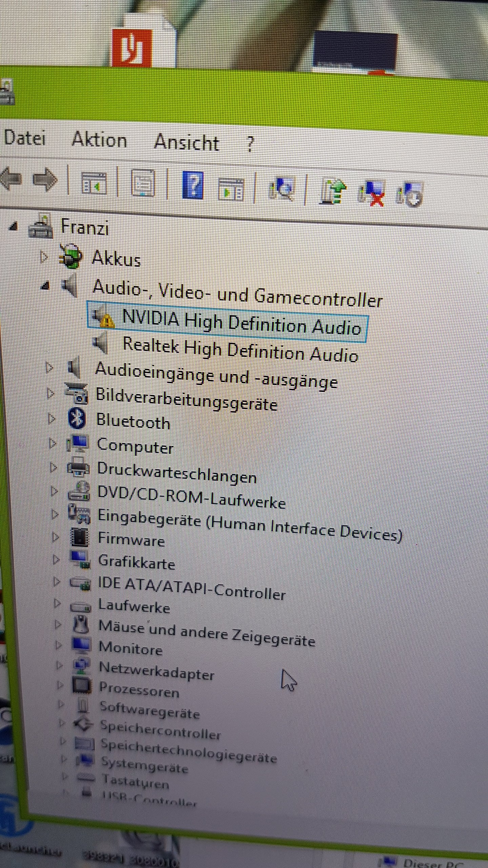Image resolution: width=488 pixels, height=868 pixels.
Task: Select the Monitore entry
Action: pos(130,648)
